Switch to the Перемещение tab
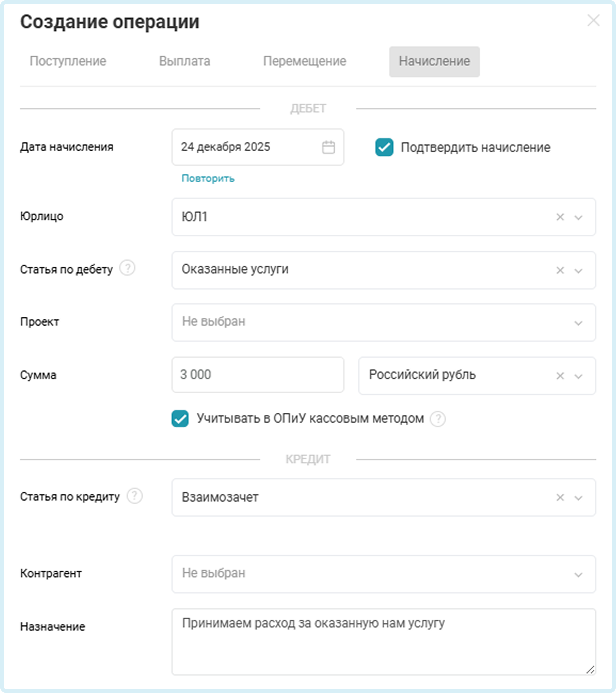The image size is (616, 693). [x=304, y=61]
